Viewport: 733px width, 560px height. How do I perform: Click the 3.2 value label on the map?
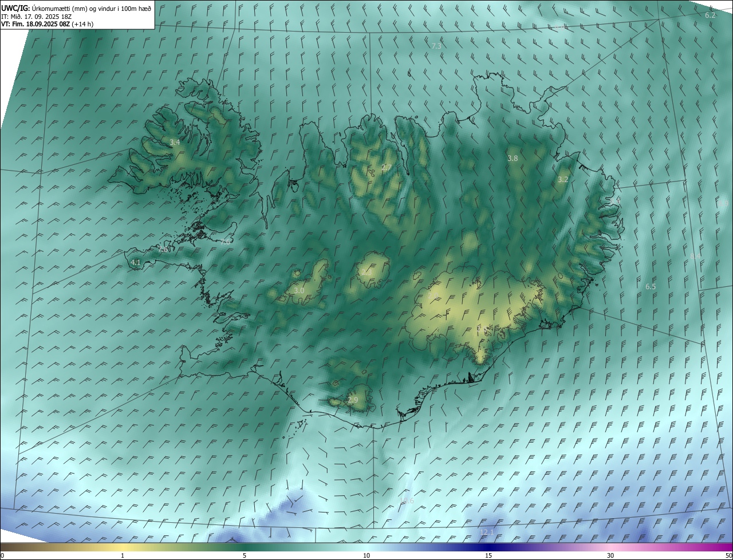click(563, 179)
